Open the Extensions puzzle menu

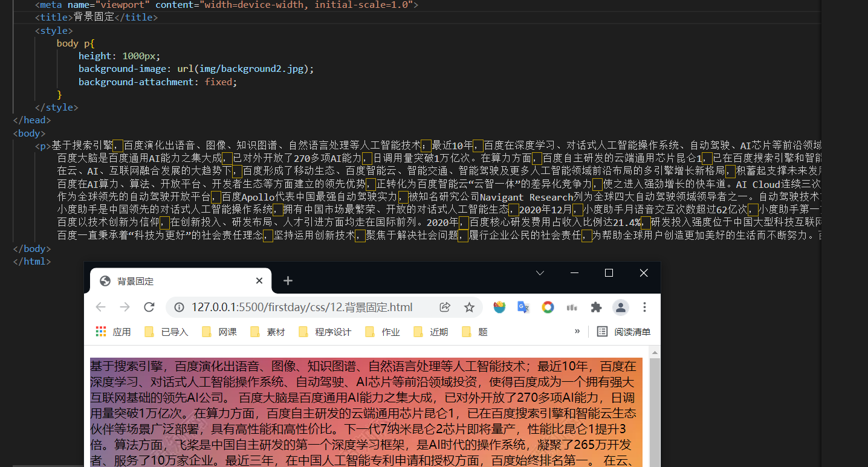pyautogui.click(x=596, y=307)
